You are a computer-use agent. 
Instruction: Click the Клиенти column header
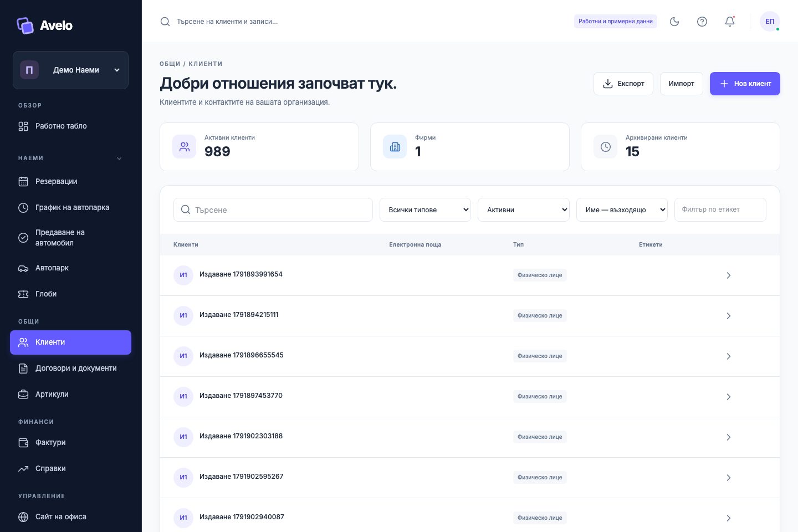pos(186,244)
